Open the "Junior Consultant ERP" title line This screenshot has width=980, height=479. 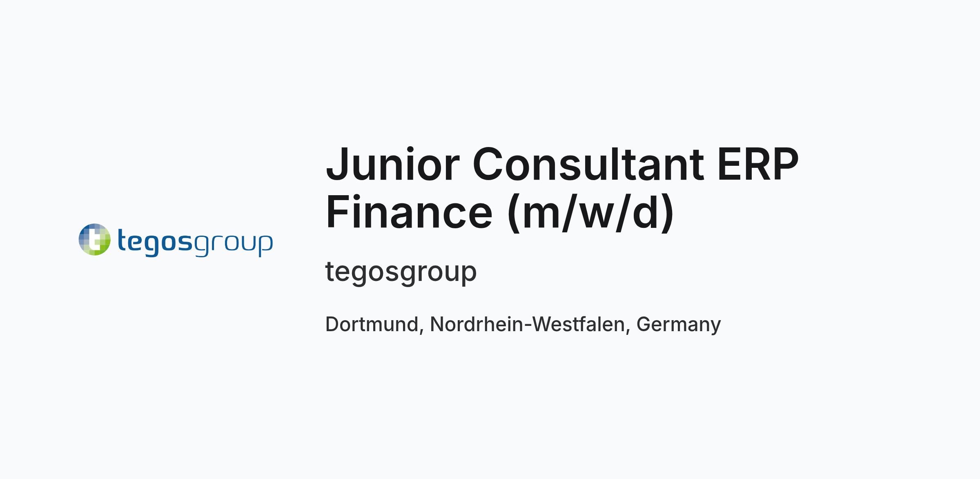[562, 164]
